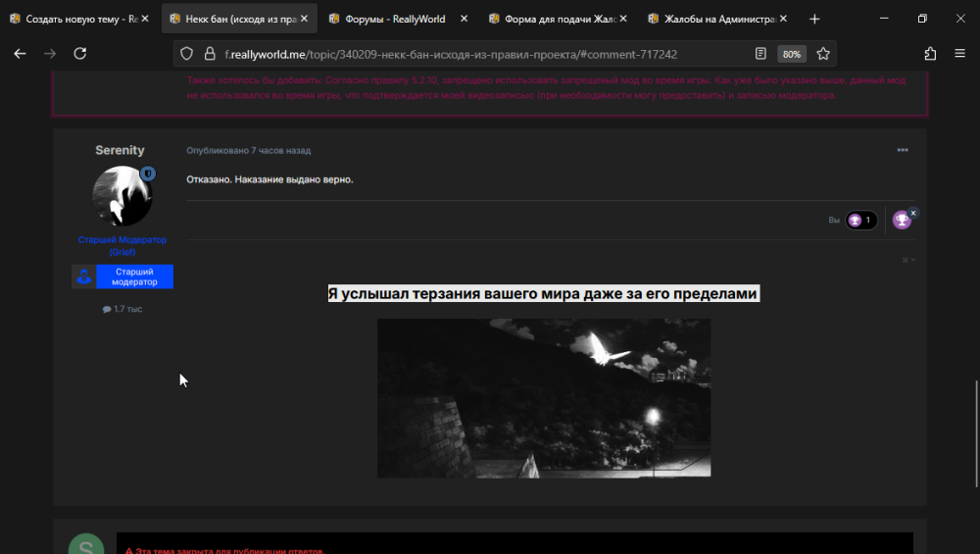Click the moderator shield badge on avatar

coord(148,174)
